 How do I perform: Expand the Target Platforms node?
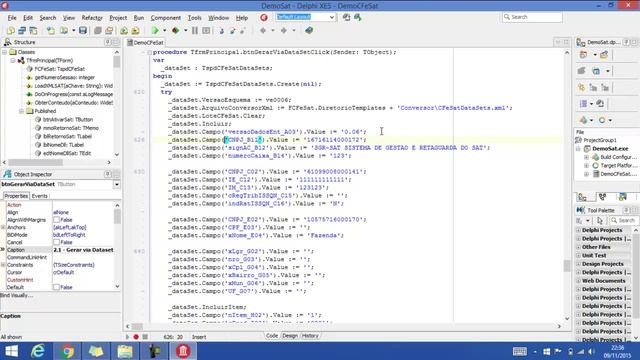(x=587, y=166)
